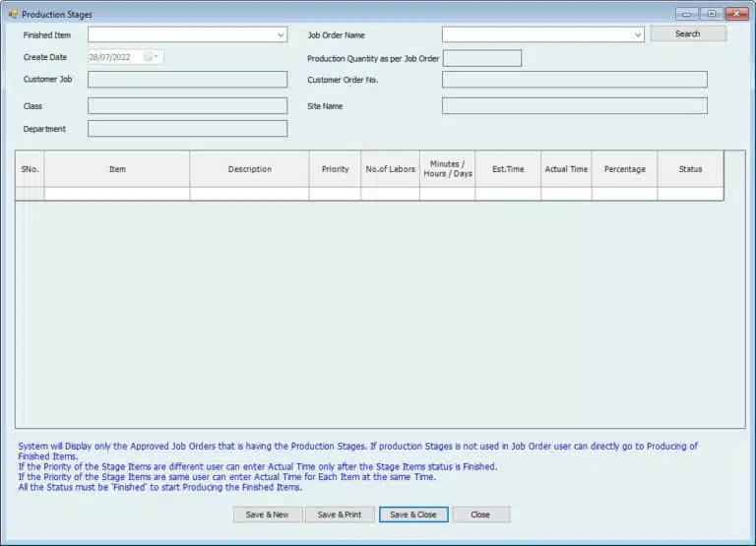756x546 pixels.
Task: Select the Priority column header
Action: [335, 169]
